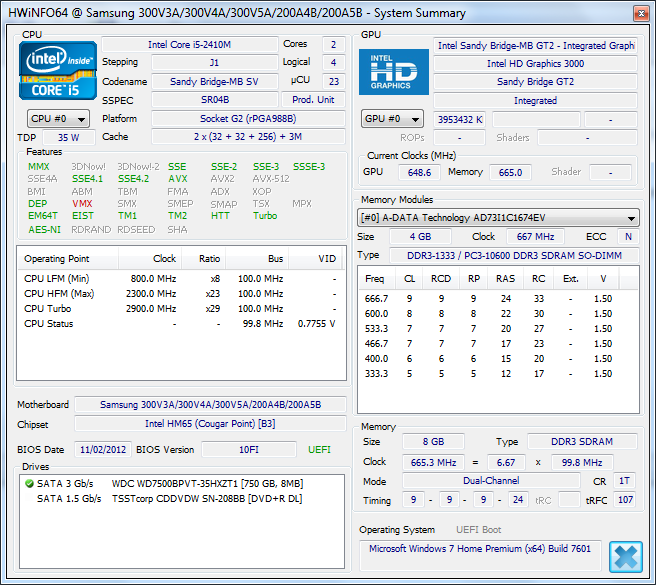Select the CPU Turbo row

(181, 309)
